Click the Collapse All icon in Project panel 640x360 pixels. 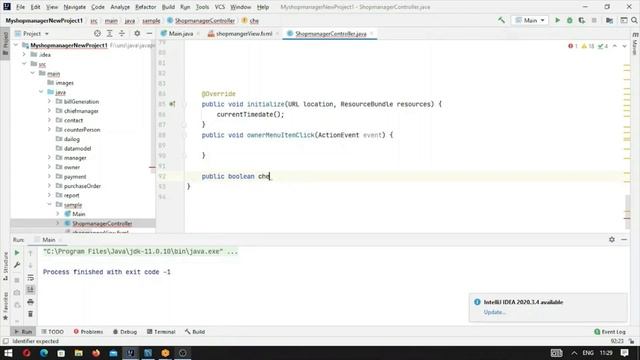click(x=122, y=33)
